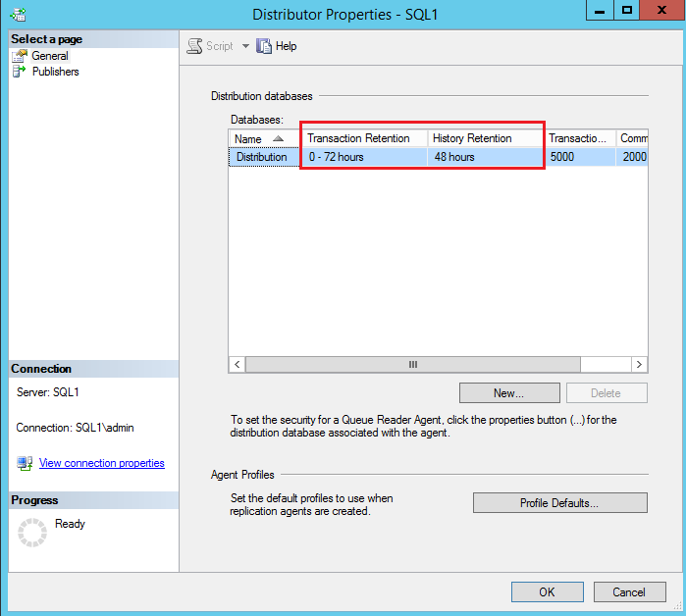Click the Transaction Retention column header
Screen dimensions: 686x616
coord(363,138)
